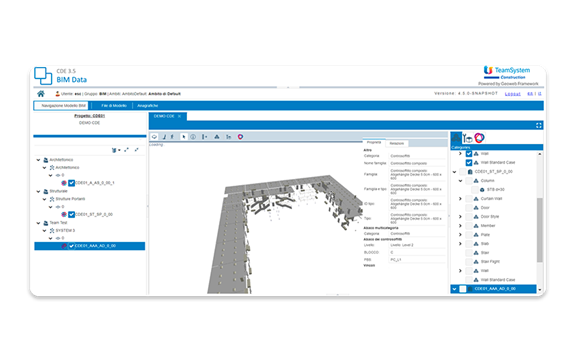The image size is (576, 362).
Task: Click the scroll down arrow in Categories panel
Action: pos(540,290)
